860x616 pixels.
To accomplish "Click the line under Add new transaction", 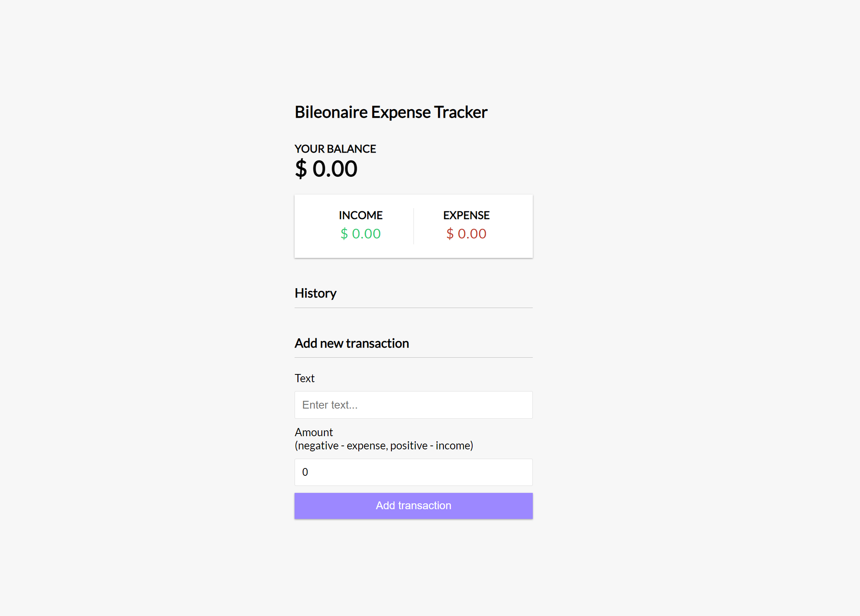I will (413, 357).
